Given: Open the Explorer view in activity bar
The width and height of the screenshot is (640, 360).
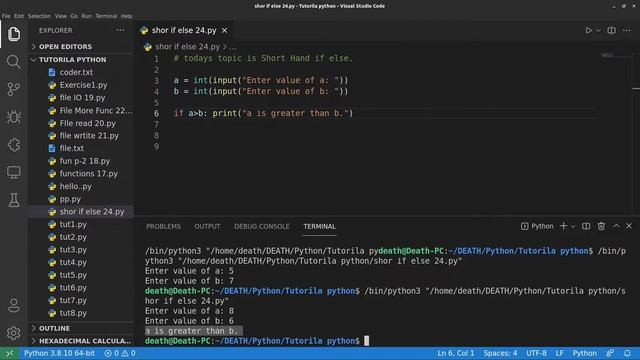Looking at the screenshot, I should (13, 34).
